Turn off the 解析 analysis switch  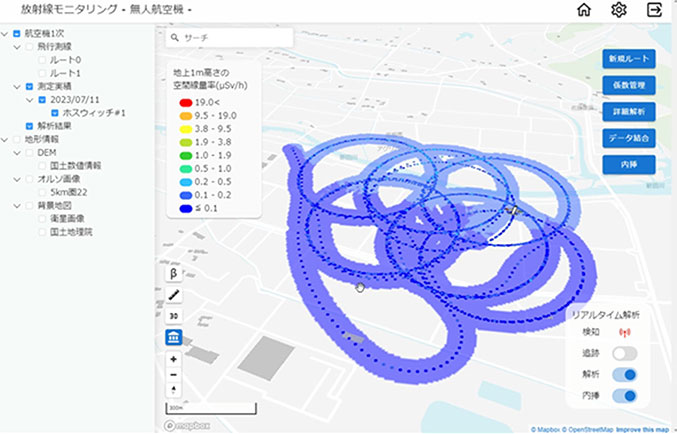pyautogui.click(x=624, y=374)
